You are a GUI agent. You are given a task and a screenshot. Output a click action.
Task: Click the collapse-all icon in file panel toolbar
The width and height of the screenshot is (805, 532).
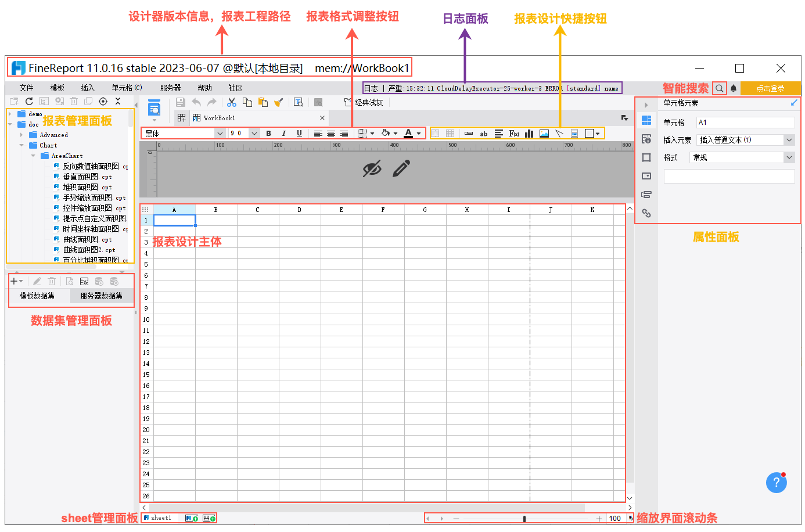[118, 101]
